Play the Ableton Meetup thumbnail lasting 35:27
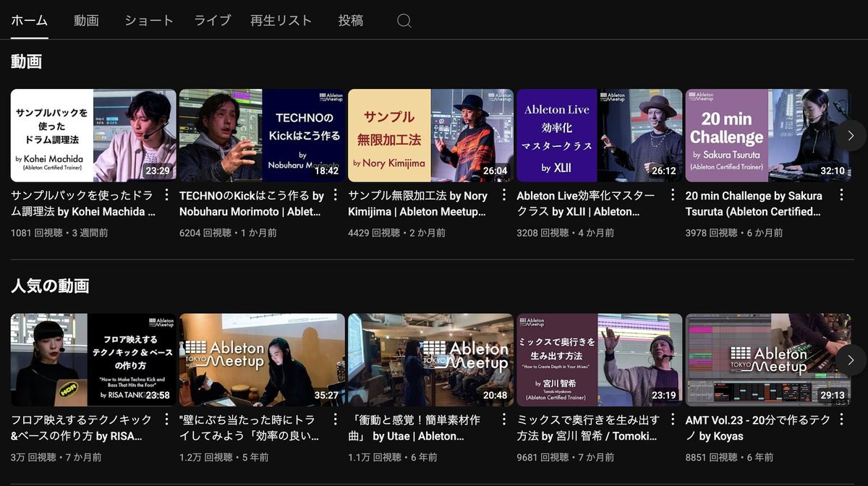The image size is (868, 486). click(262, 359)
